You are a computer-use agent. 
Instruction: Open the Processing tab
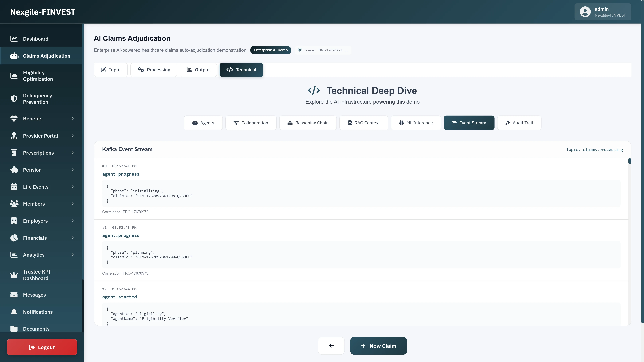(x=153, y=70)
